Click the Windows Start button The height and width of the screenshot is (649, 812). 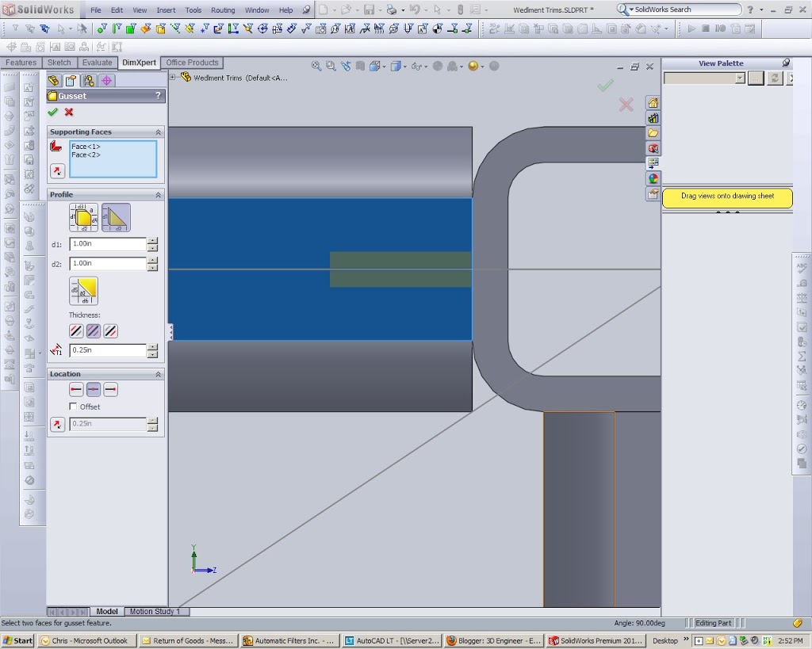point(17,640)
